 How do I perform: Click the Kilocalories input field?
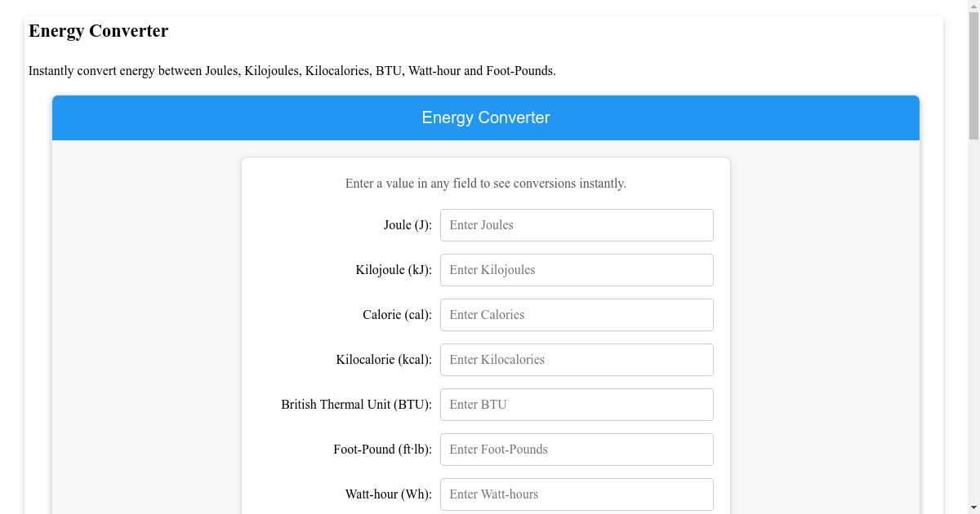point(577,359)
